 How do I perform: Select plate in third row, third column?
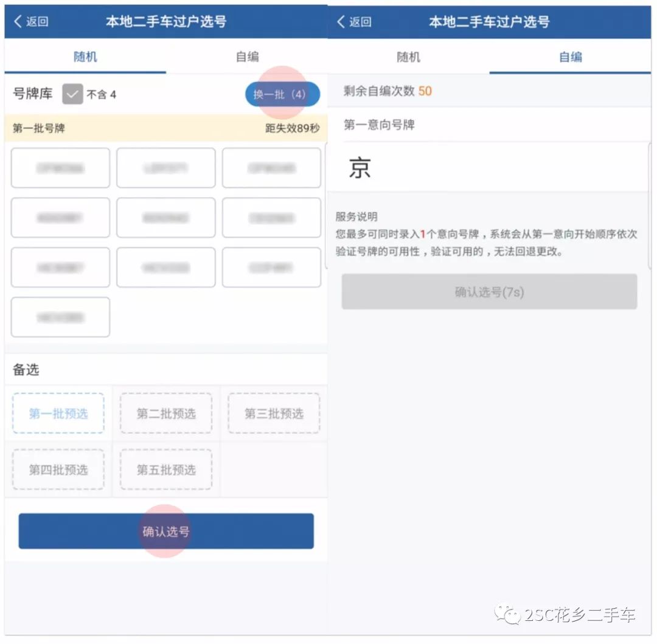271,267
